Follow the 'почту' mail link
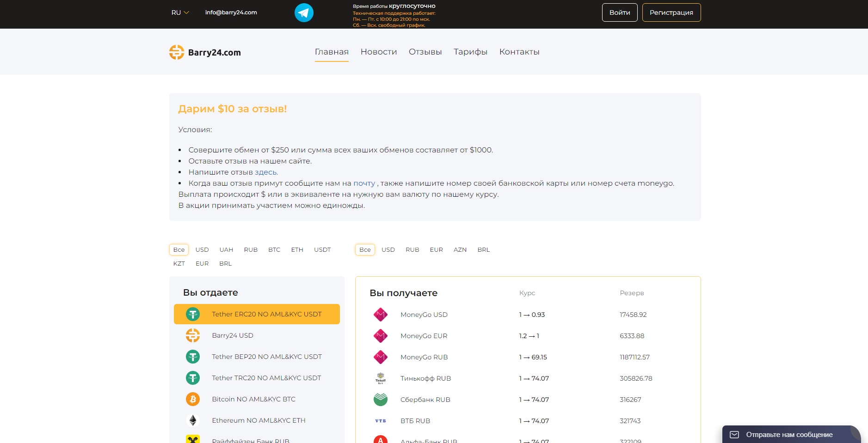 364,183
